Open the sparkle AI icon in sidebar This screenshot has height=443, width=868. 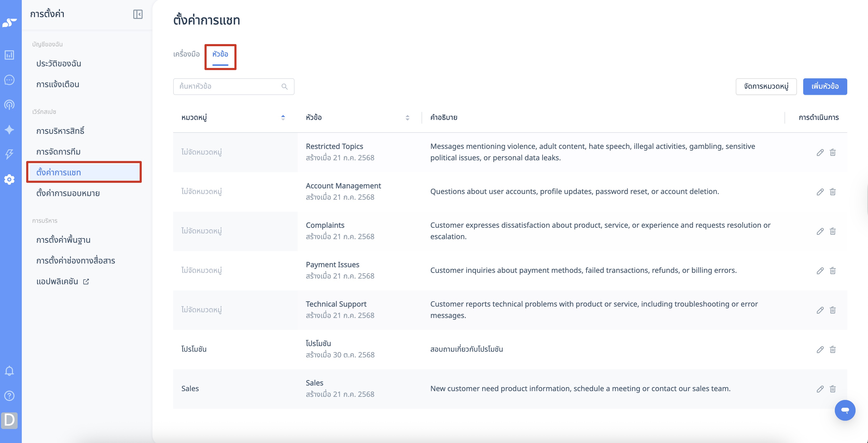coord(9,130)
